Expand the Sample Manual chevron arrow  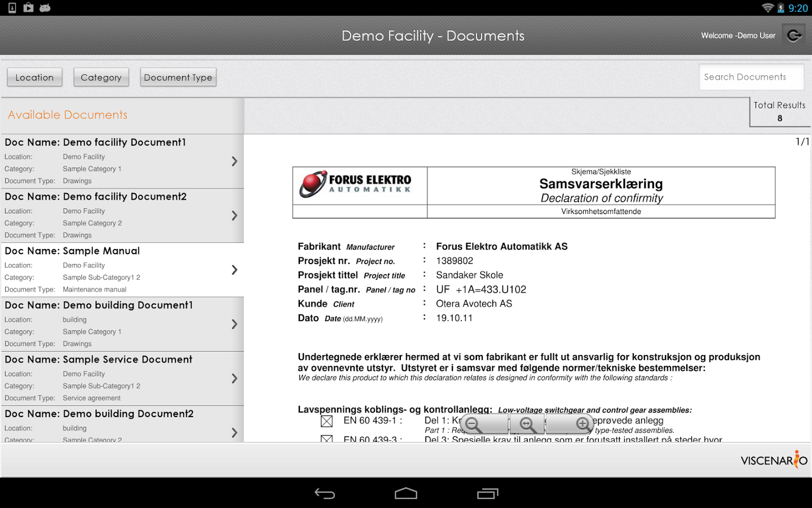(235, 270)
